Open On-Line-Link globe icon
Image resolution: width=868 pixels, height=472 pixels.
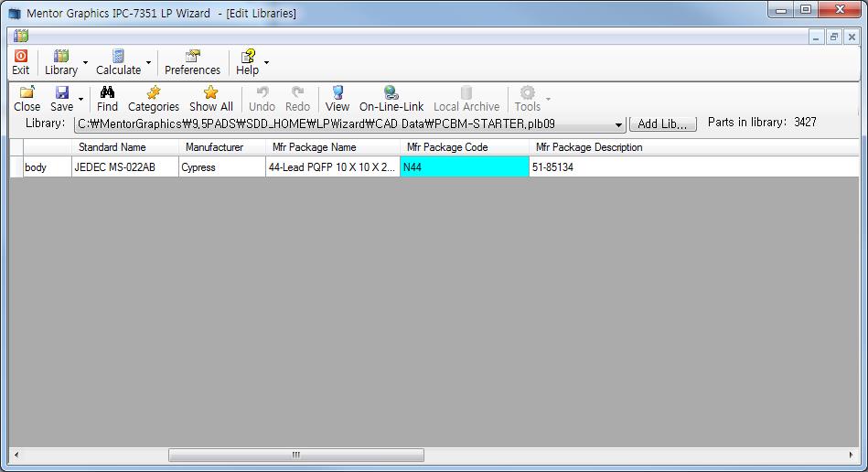(x=391, y=92)
